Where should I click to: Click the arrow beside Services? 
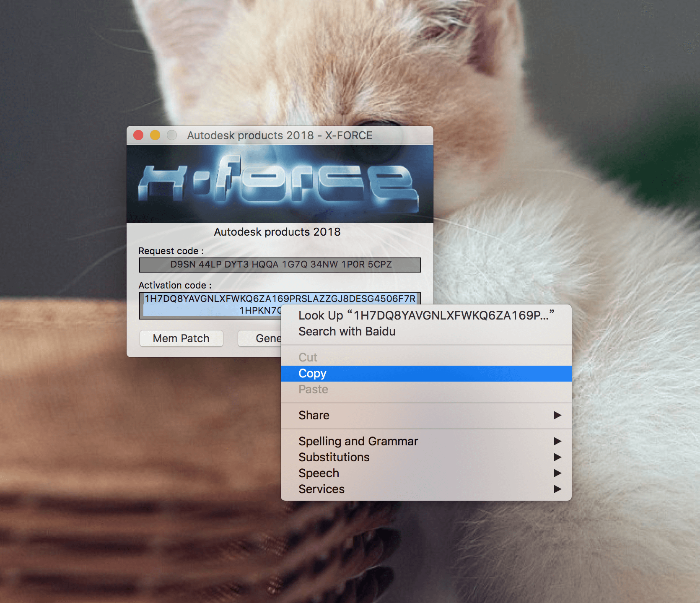click(x=557, y=489)
